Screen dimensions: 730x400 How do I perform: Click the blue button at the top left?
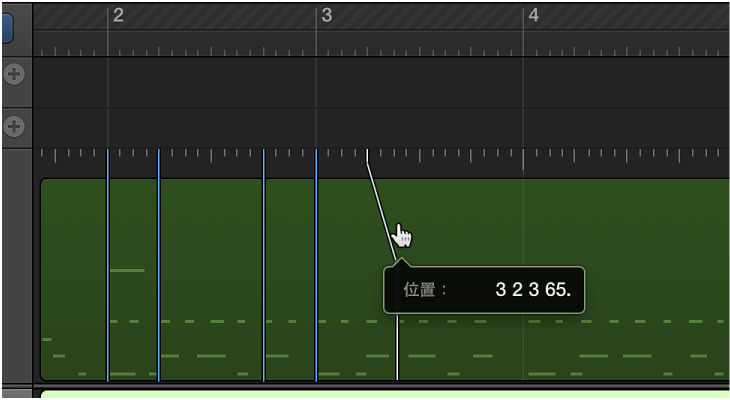click(x=6, y=25)
